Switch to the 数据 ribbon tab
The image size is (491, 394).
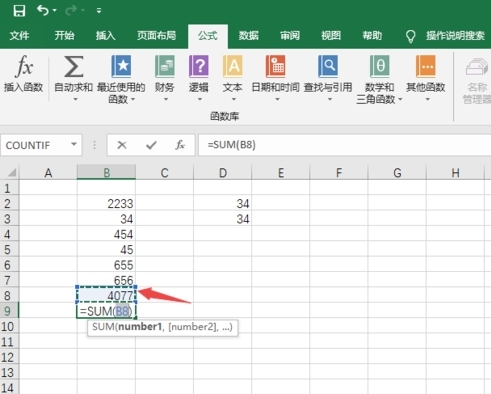click(249, 35)
